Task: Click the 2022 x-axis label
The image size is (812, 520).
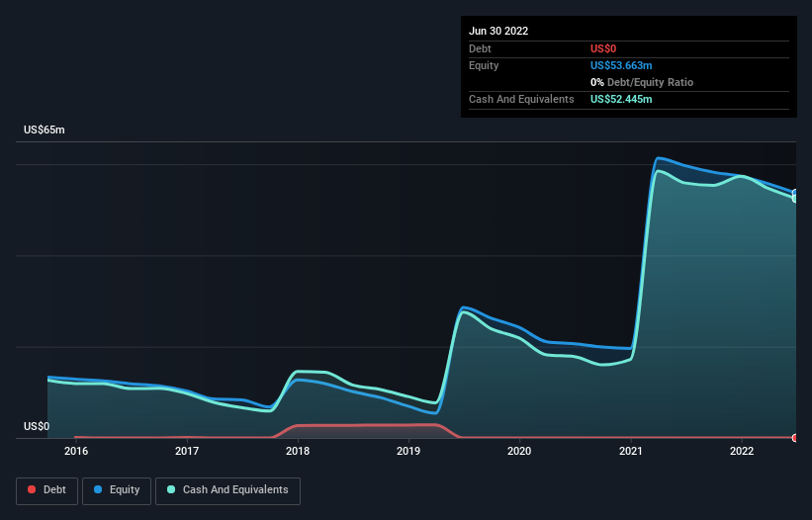Action: pyautogui.click(x=742, y=451)
